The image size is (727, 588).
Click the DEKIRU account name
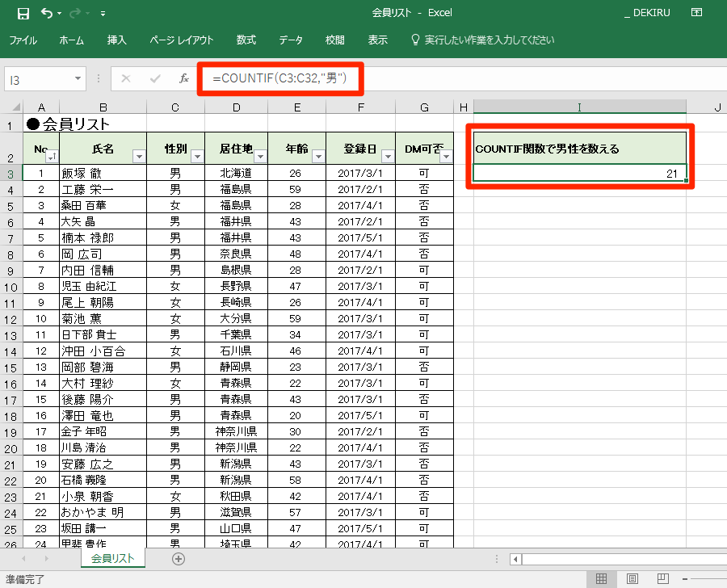[x=648, y=13]
